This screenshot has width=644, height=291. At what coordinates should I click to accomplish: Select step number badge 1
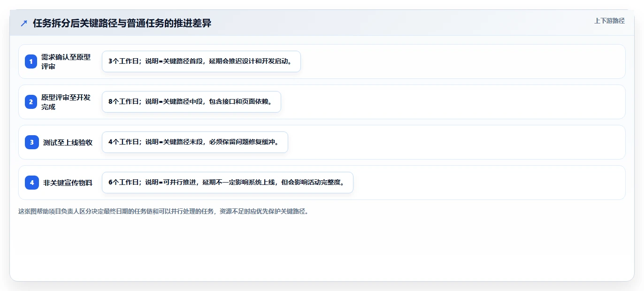coord(31,61)
